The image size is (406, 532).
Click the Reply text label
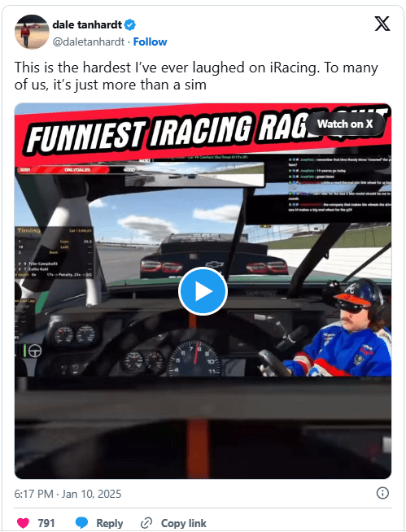click(109, 523)
